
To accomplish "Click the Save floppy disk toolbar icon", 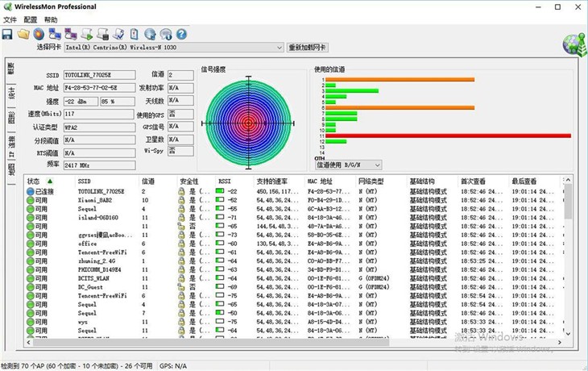I will coord(7,34).
